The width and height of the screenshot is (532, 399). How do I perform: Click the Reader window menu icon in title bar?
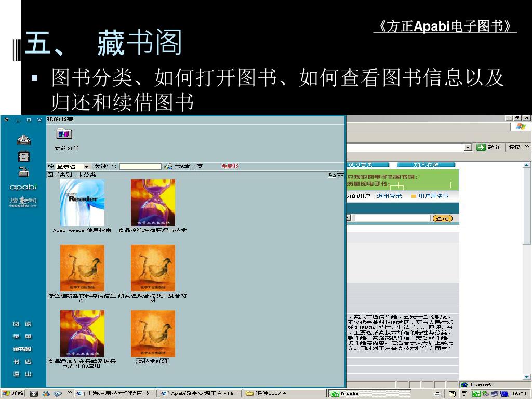[6, 119]
